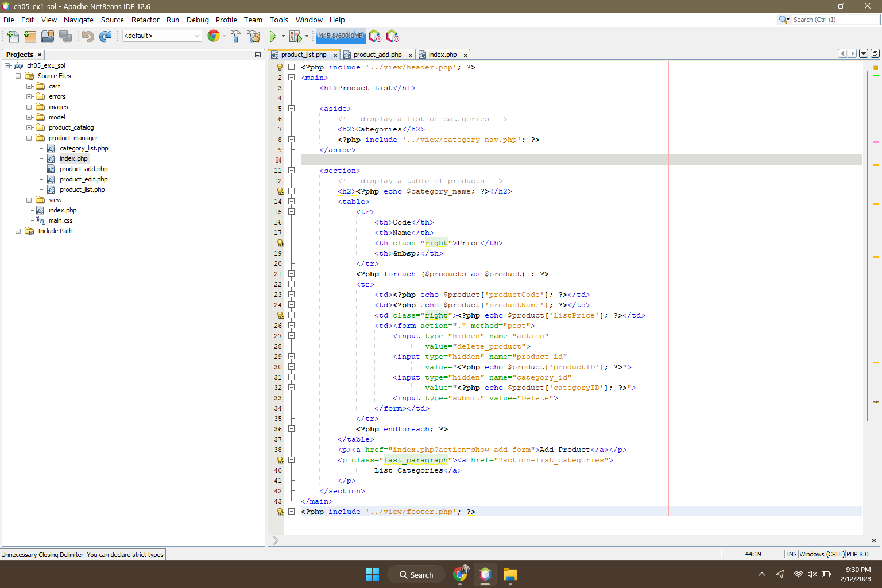Close the Projects panel tab
Screen dimensions: 882x588
[x=40, y=55]
